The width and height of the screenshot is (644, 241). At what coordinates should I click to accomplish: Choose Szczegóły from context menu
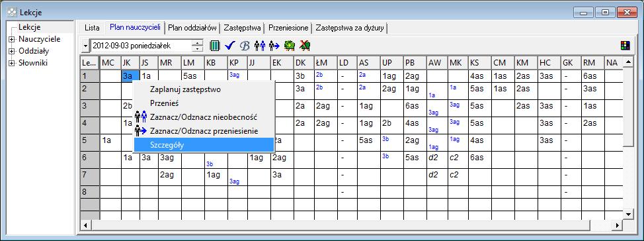point(204,145)
